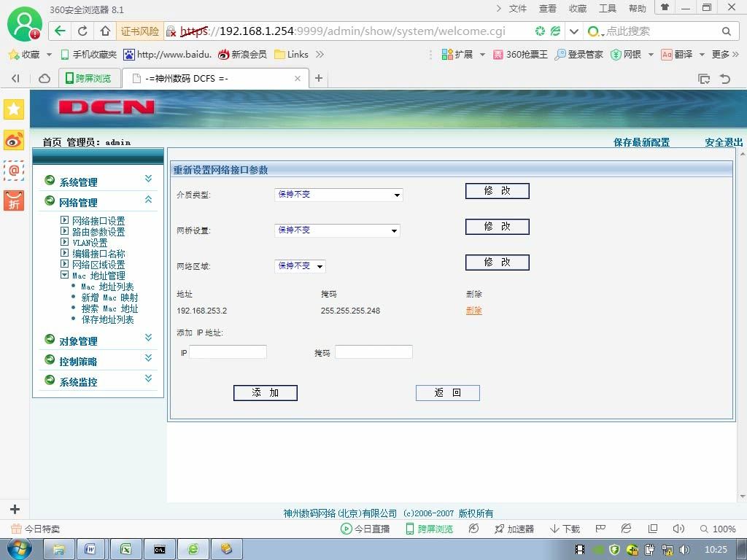Open the 收藏 menu in title bar
Image resolution: width=747 pixels, height=560 pixels.
pyautogui.click(x=578, y=9)
